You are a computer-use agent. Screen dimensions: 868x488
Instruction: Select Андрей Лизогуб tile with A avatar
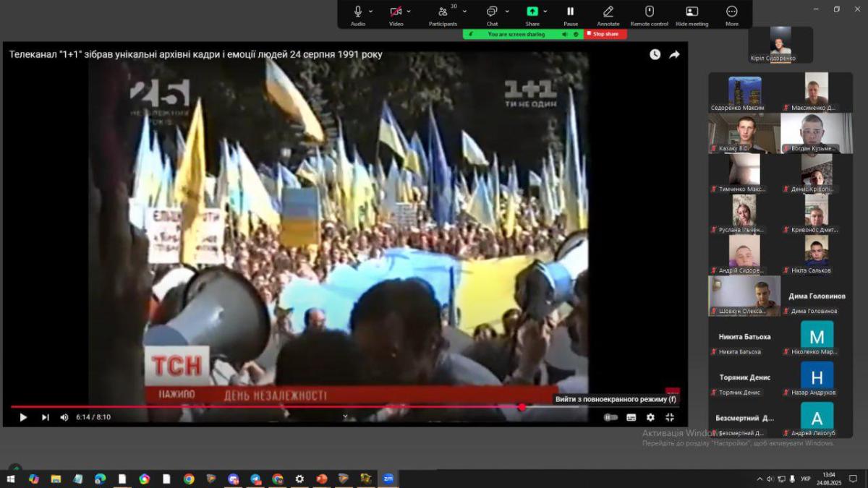[817, 418]
